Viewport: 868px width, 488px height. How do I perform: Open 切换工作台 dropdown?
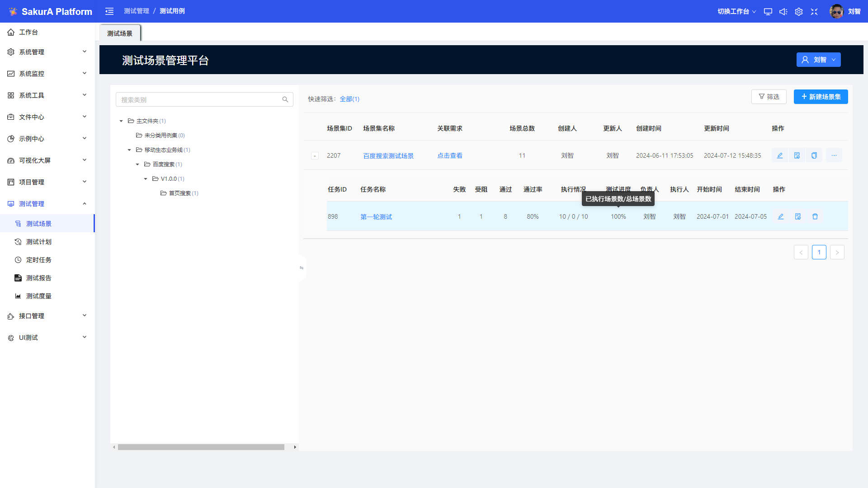pos(737,12)
